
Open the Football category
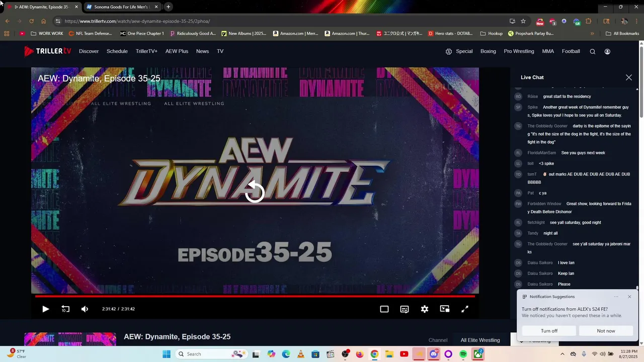click(x=571, y=51)
